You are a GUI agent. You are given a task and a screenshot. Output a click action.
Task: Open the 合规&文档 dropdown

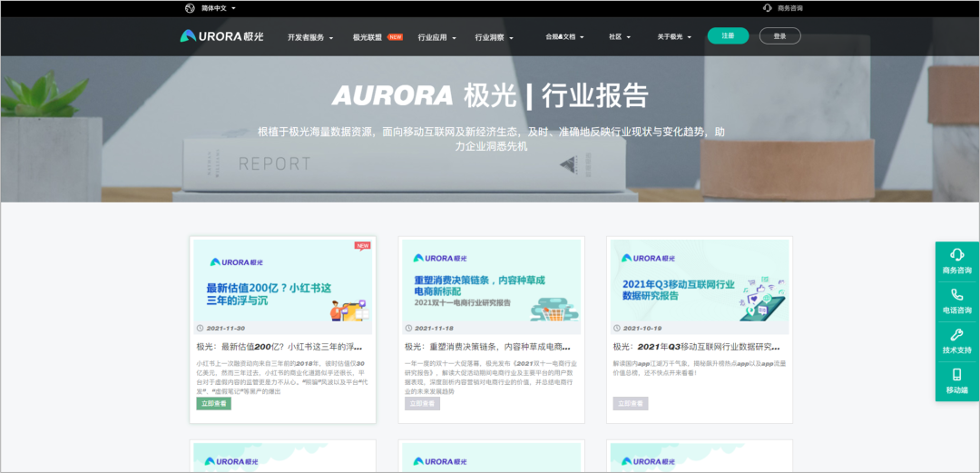(564, 37)
